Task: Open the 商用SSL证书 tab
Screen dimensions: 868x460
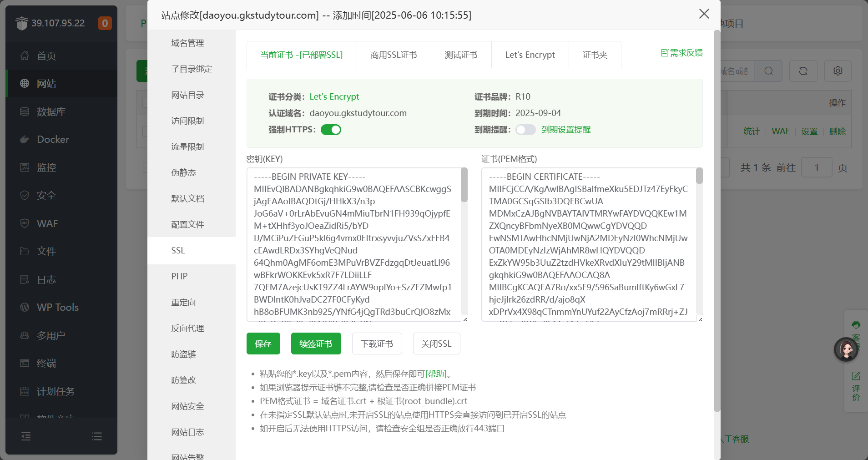Action: (394, 55)
